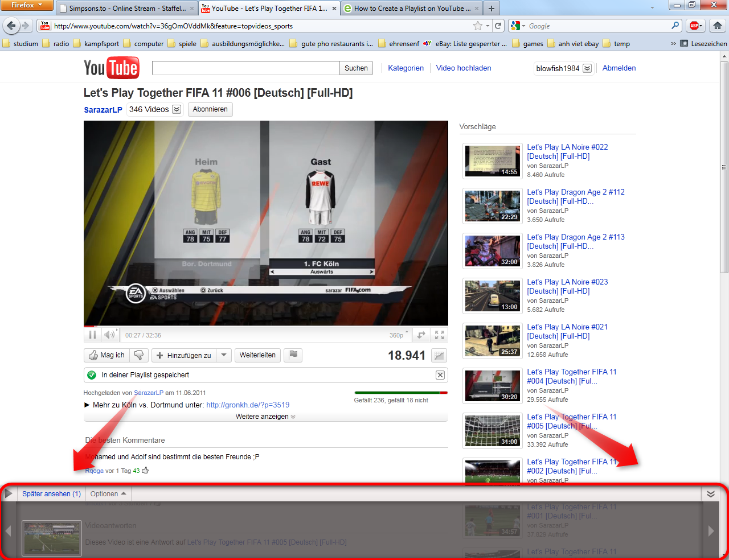This screenshot has height=560, width=729.
Task: Click the player's popout arrow icon
Action: point(421,335)
